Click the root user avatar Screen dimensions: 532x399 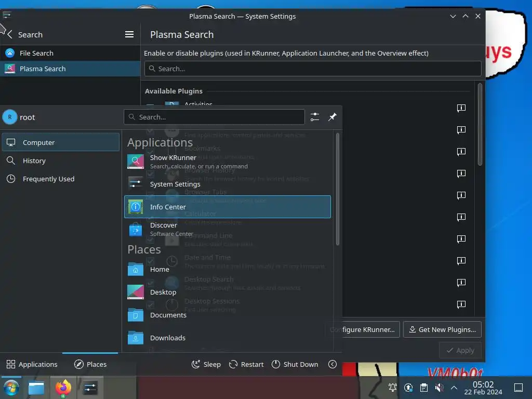[x=10, y=117]
